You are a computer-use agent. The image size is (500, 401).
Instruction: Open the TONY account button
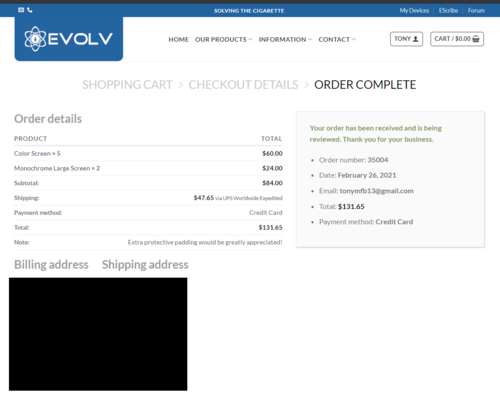click(406, 39)
